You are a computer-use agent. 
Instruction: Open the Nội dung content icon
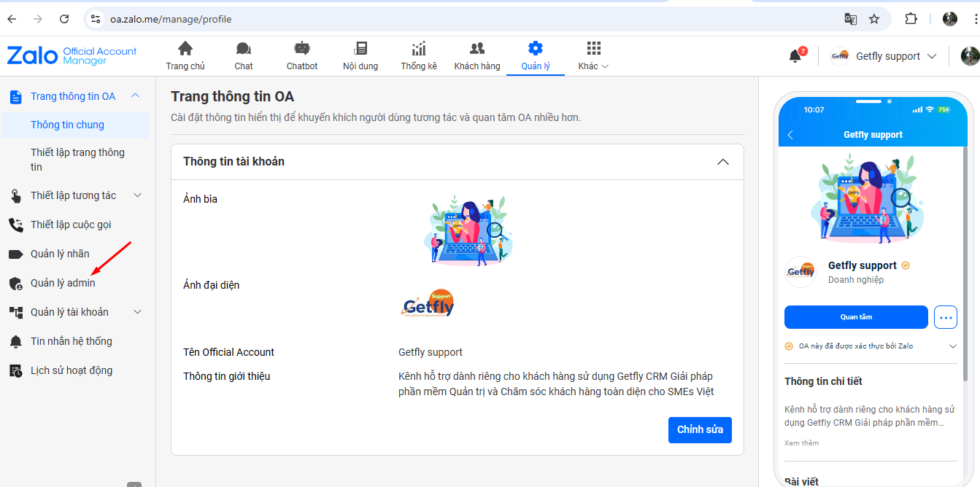point(360,49)
